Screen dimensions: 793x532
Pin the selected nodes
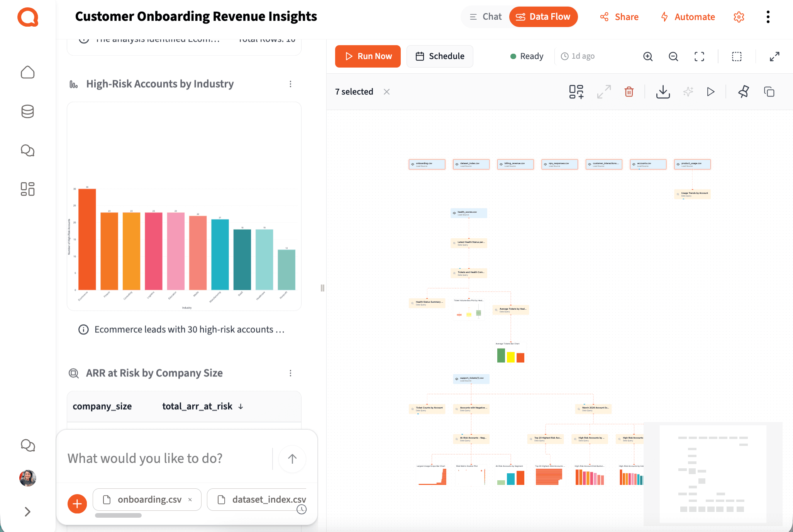[x=743, y=92]
